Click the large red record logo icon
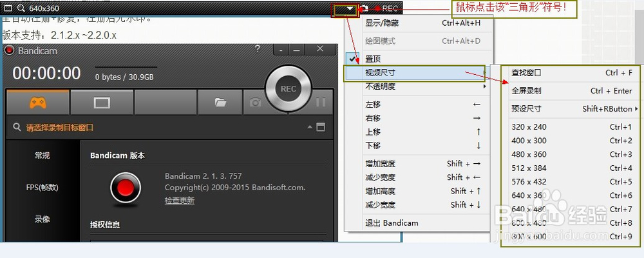The width and height of the screenshot is (644, 258). (126, 188)
